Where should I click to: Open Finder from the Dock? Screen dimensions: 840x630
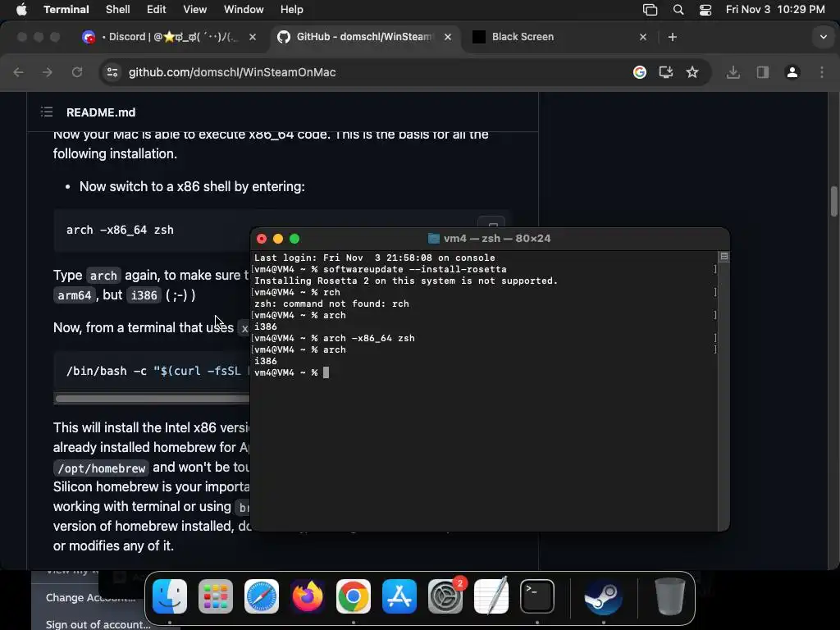coord(169,596)
